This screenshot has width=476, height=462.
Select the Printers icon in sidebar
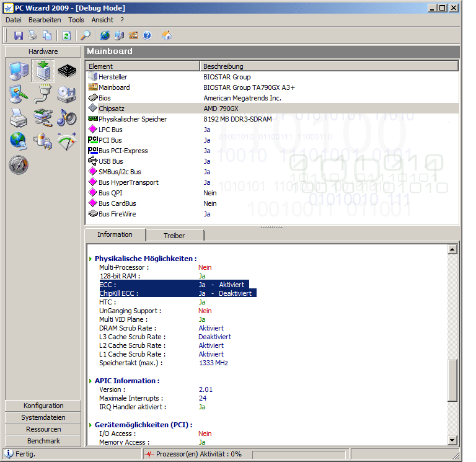19,118
